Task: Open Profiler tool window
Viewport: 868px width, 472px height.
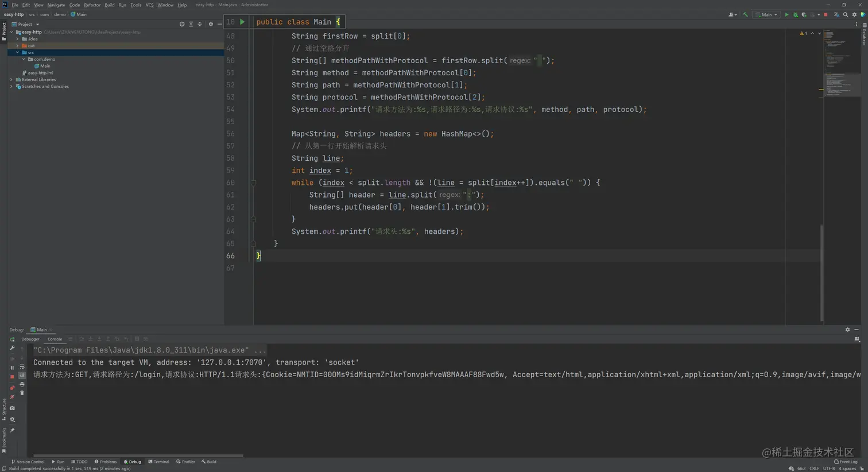Action: point(185,462)
